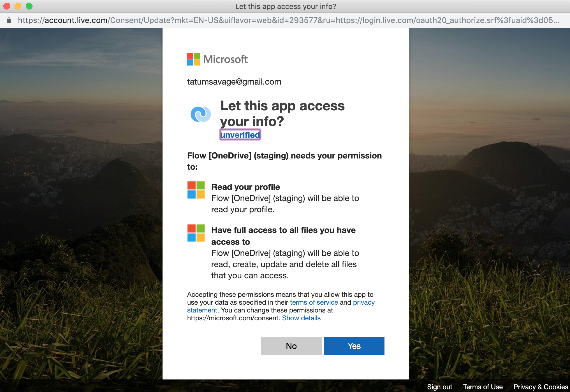Click the account.live.com URL field
The height and width of the screenshot is (392, 570).
pyautogui.click(x=288, y=20)
